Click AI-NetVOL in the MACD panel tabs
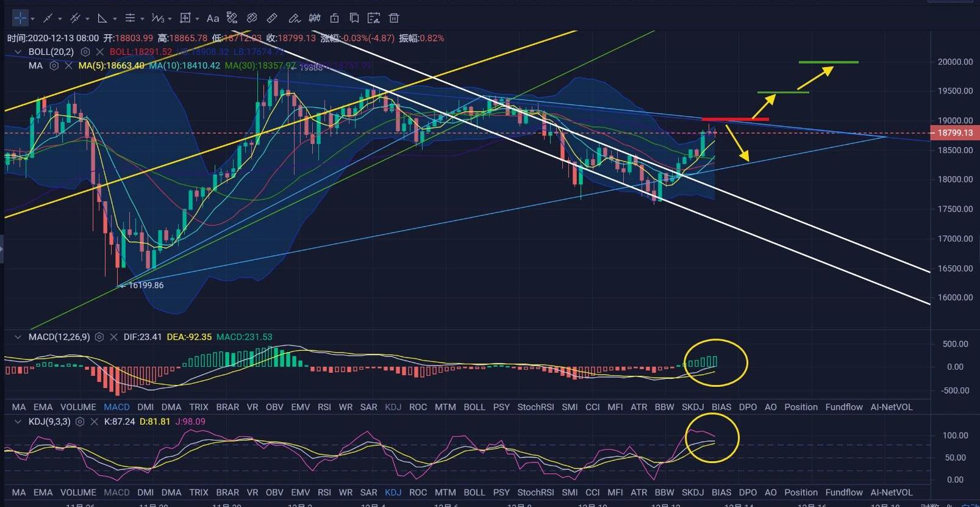This screenshot has width=980, height=507. 891,407
